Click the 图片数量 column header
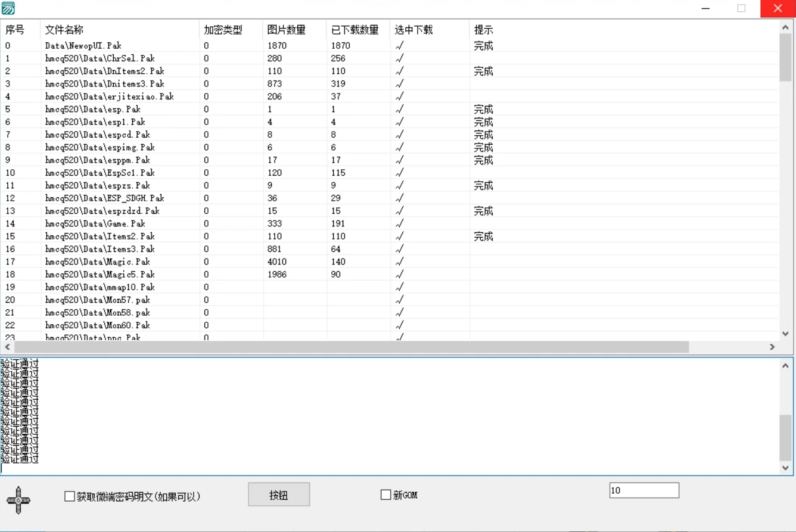 click(x=295, y=30)
